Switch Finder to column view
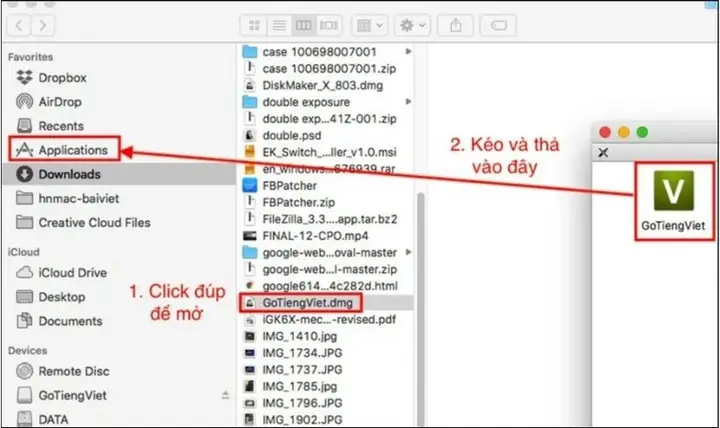Image resolution: width=720 pixels, height=428 pixels. pos(304,25)
